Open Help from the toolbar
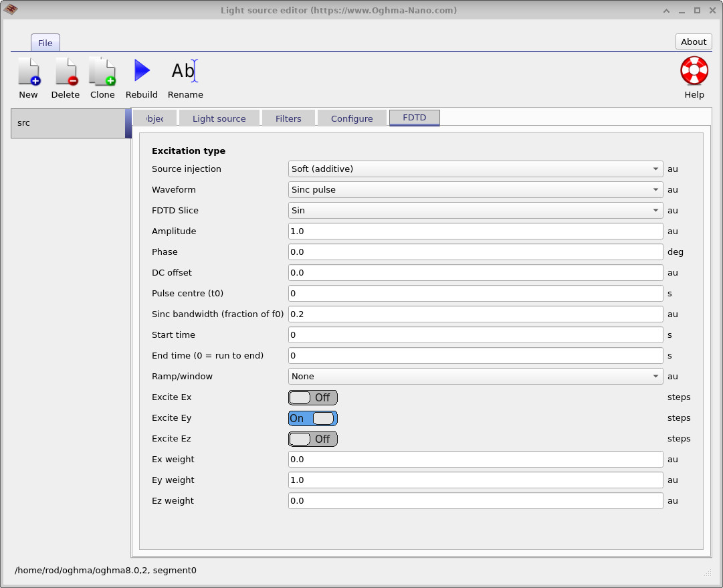723x588 pixels. coord(694,76)
